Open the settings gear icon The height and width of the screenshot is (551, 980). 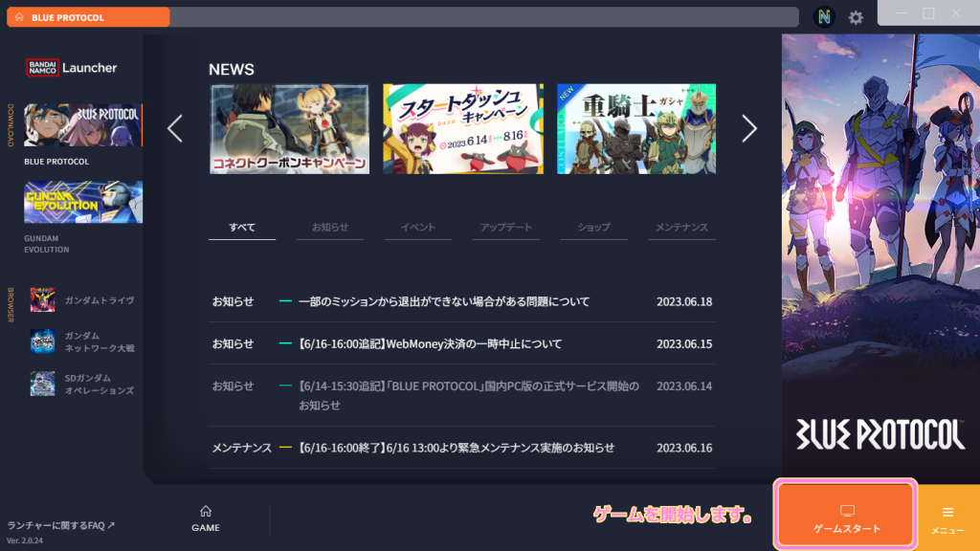(856, 17)
